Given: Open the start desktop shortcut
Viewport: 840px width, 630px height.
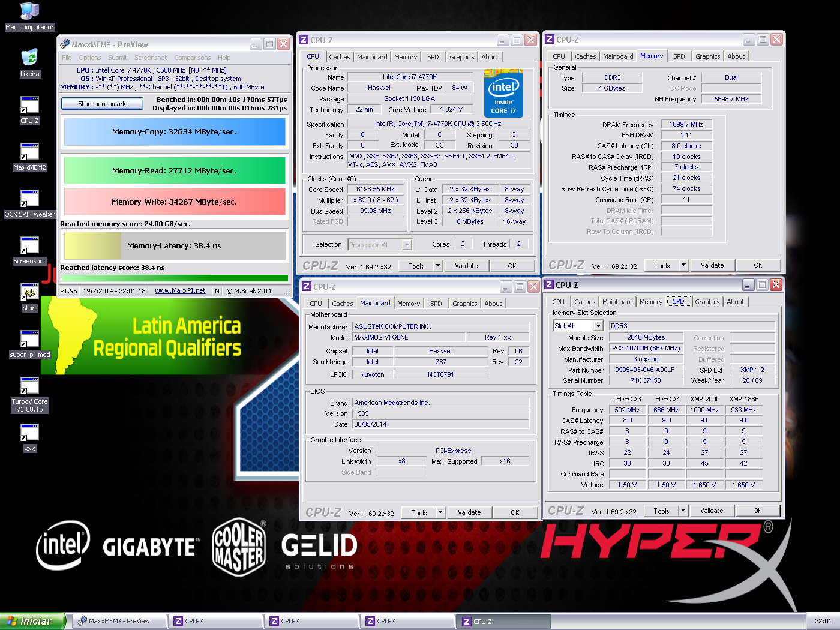Looking at the screenshot, I should coord(29,298).
